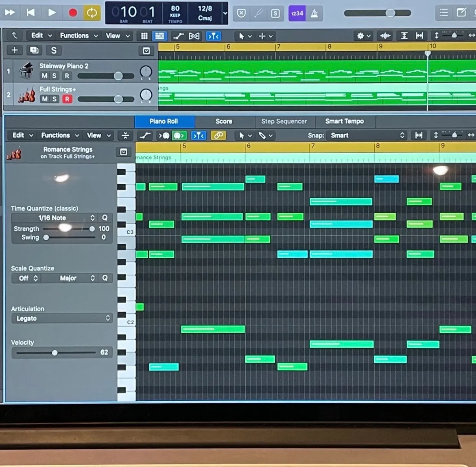Open the piano roll Functions menu
Image resolution: width=476 pixels, height=467 pixels.
click(x=59, y=135)
